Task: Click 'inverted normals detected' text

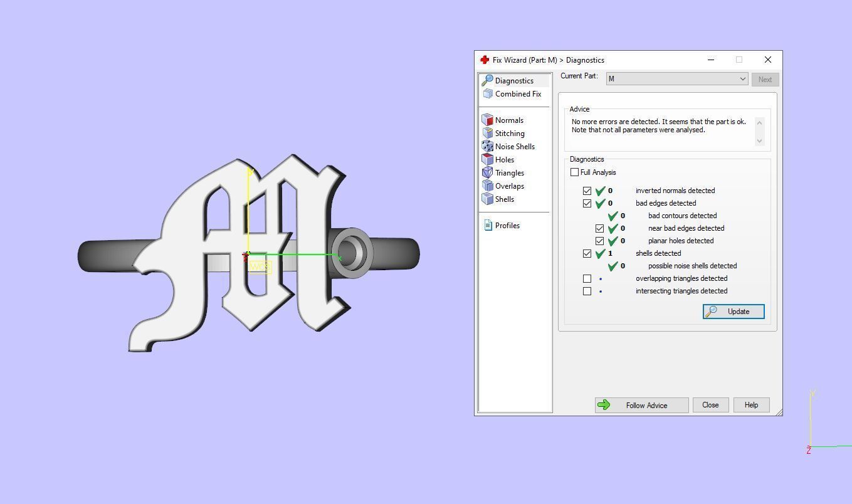Action: click(675, 191)
